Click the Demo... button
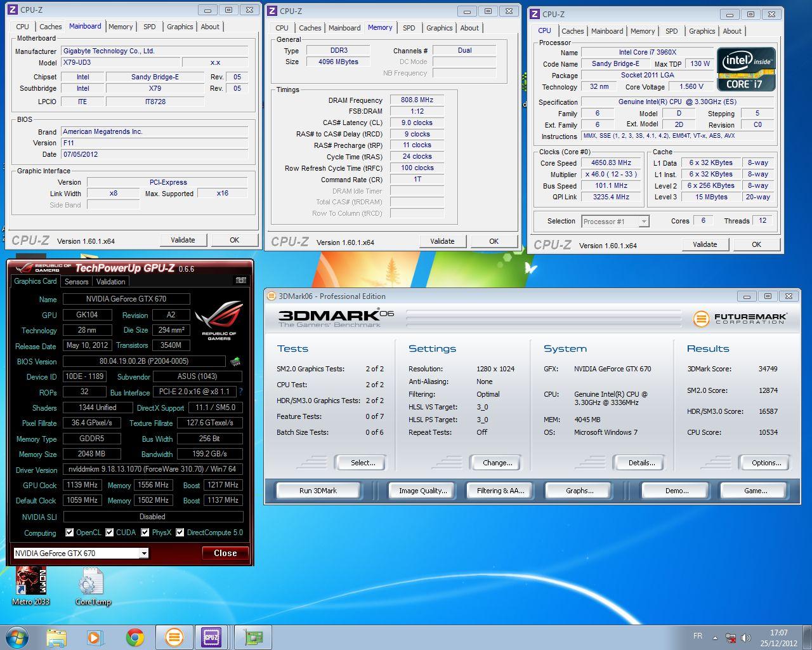 (x=677, y=491)
